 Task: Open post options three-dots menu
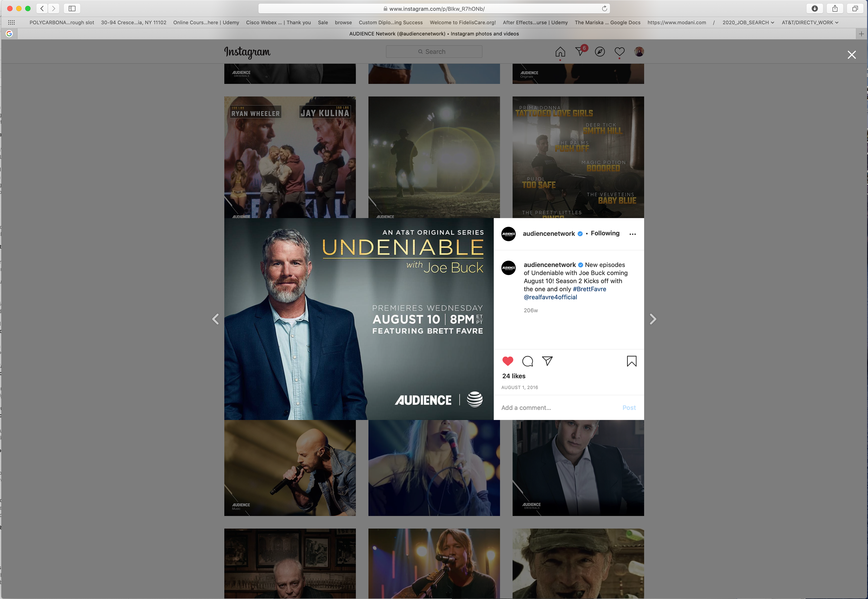632,234
